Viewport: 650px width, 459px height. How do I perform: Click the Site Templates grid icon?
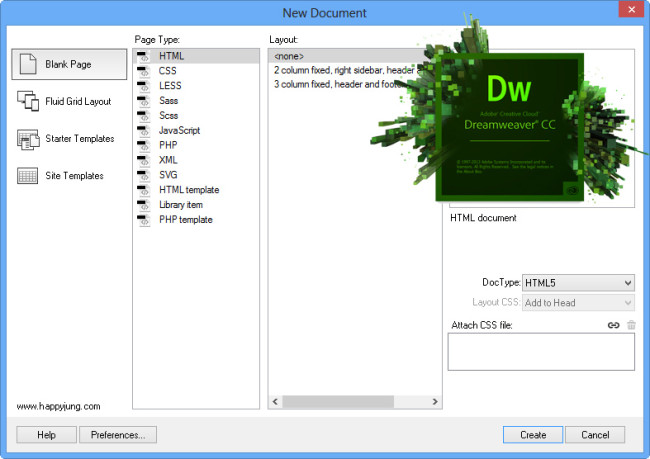coord(27,175)
